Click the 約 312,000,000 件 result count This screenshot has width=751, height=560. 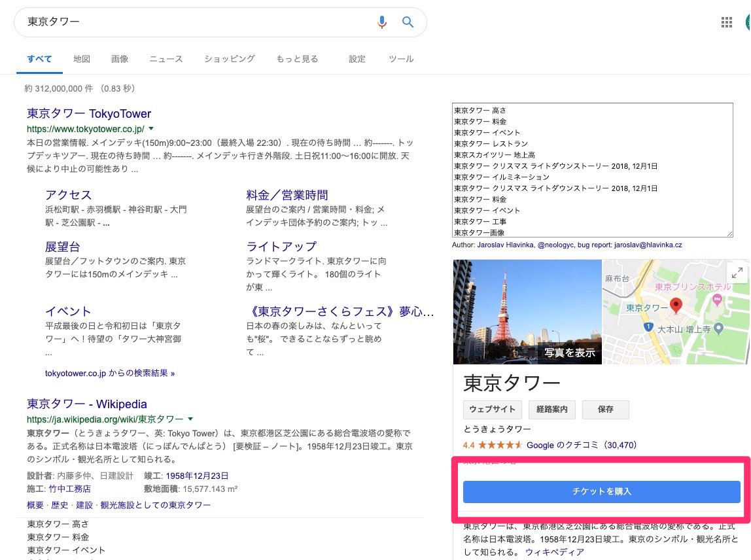coord(58,88)
